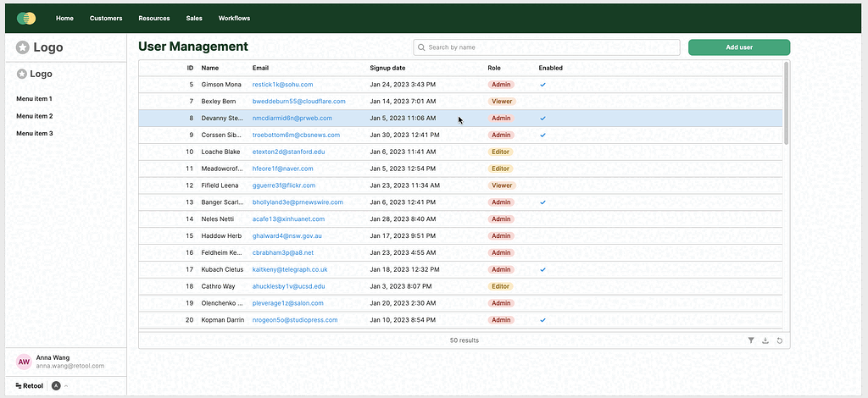This screenshot has width=868, height=398.
Task: Sort table by Role column header
Action: [494, 68]
